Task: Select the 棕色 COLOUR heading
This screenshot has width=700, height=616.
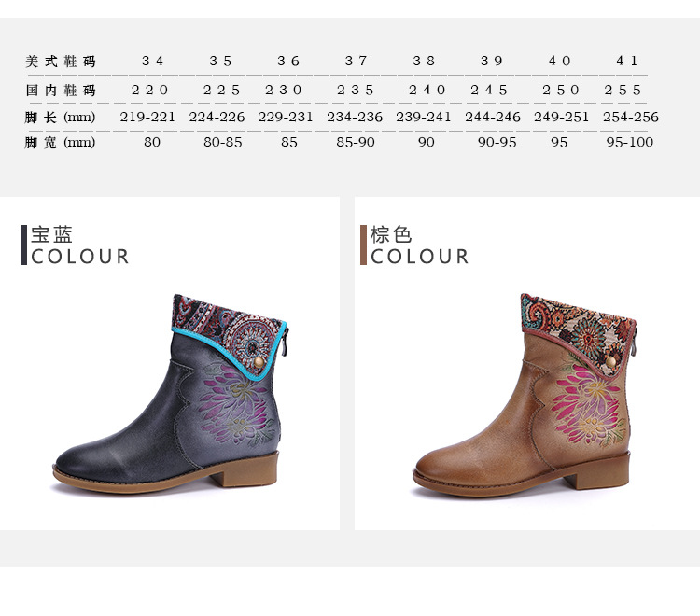Action: [419, 245]
